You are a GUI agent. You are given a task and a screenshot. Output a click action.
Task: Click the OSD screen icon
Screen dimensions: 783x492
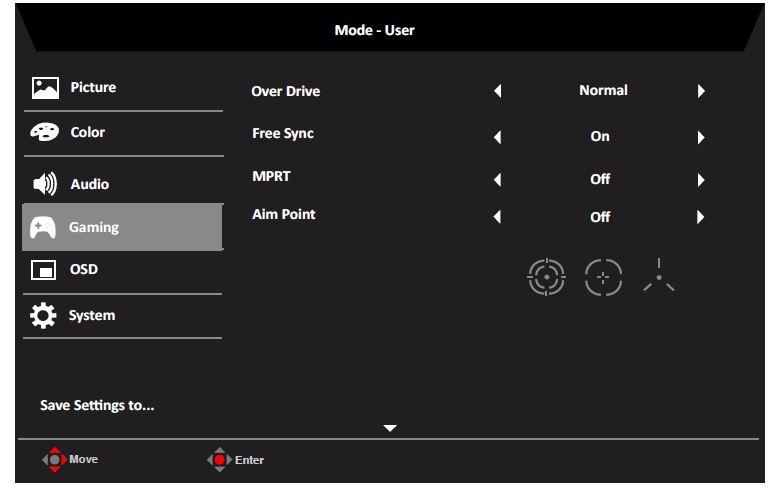click(x=44, y=270)
